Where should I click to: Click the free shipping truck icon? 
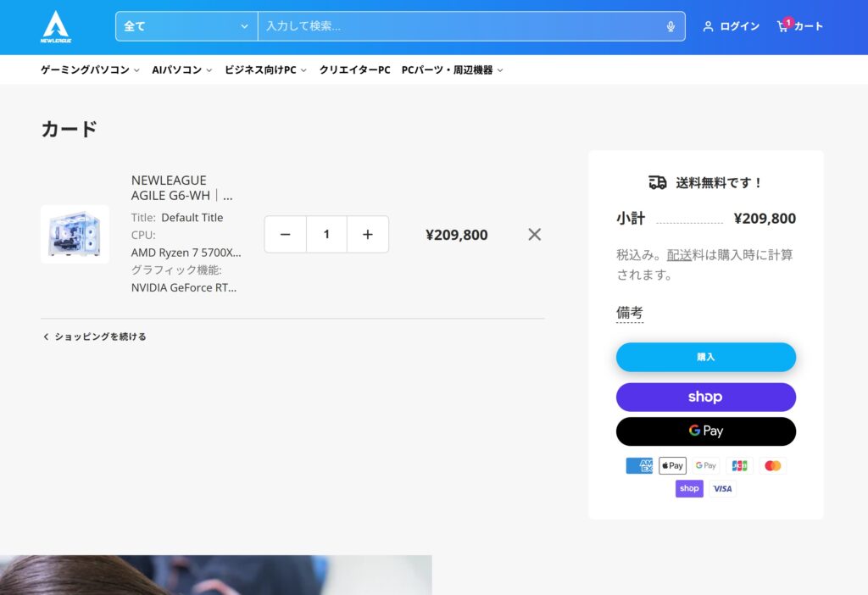pyautogui.click(x=658, y=182)
